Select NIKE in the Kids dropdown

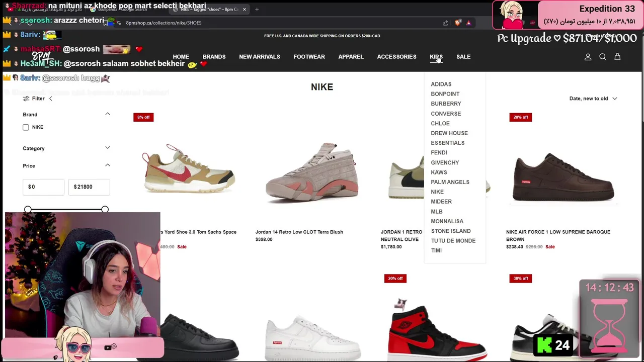(437, 192)
